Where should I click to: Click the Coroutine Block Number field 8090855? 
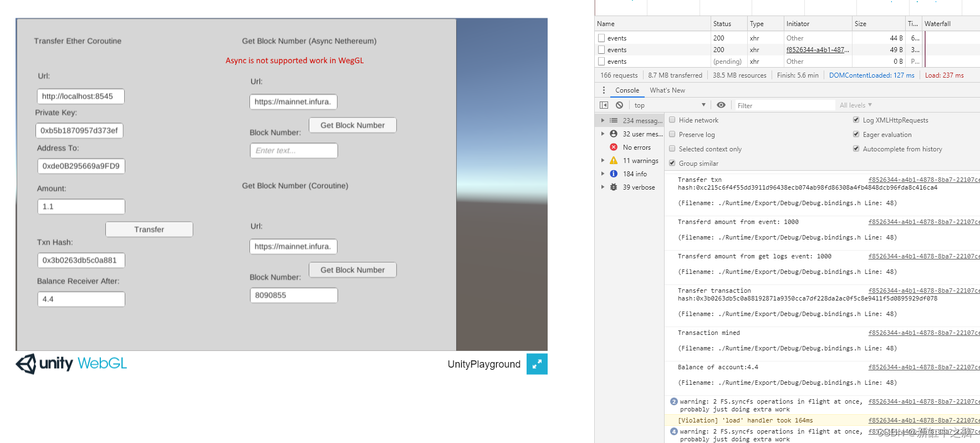click(x=294, y=295)
